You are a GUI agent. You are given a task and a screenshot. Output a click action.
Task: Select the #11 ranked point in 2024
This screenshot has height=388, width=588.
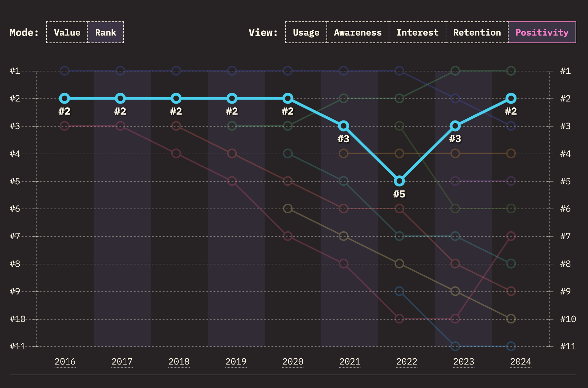click(511, 346)
